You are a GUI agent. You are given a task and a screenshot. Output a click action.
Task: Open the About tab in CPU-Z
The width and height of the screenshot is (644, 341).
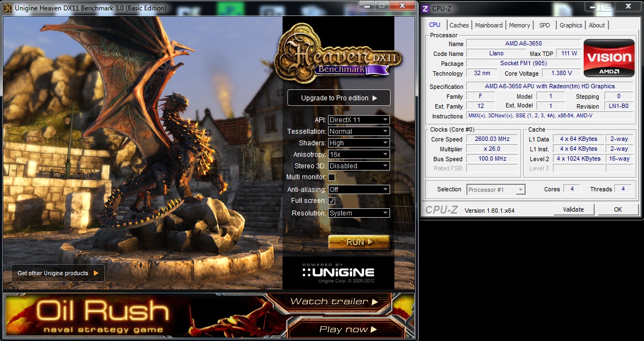click(597, 25)
